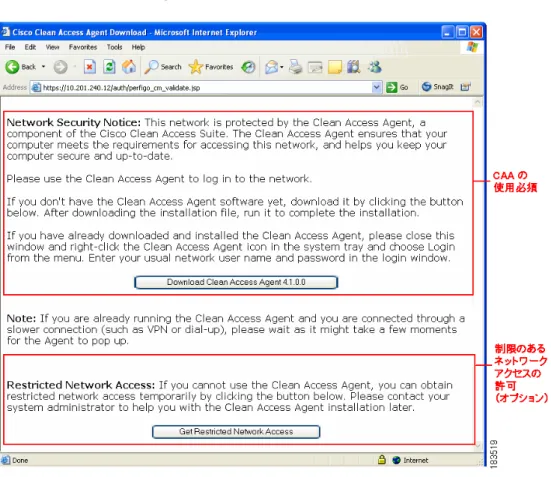551x477 pixels.
Task: Open the Favorites menu
Action: pos(83,47)
